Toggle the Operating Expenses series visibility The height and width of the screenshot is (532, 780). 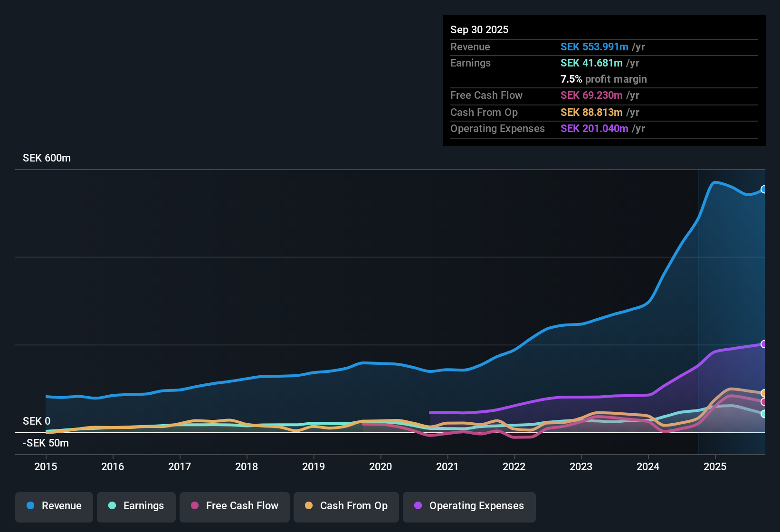point(469,506)
